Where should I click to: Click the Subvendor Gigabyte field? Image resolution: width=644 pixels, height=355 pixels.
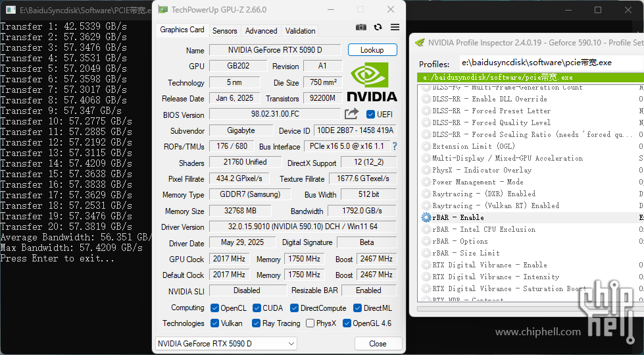click(241, 130)
